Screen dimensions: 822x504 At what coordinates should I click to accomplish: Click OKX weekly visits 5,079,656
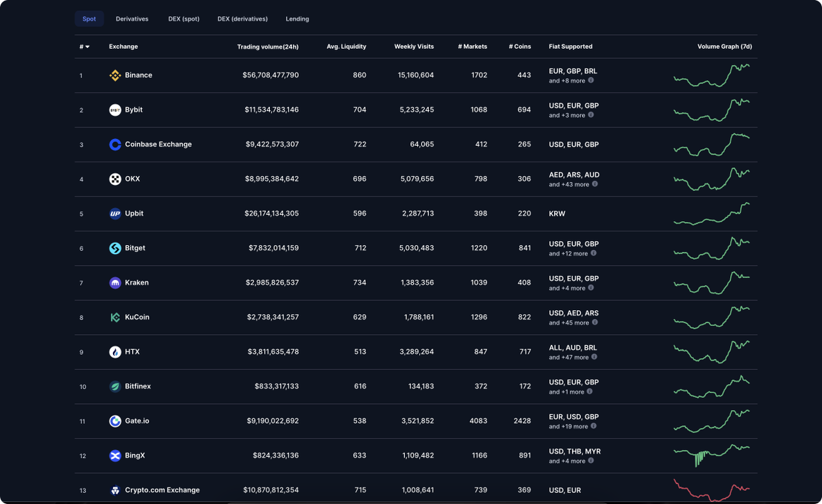(x=418, y=179)
